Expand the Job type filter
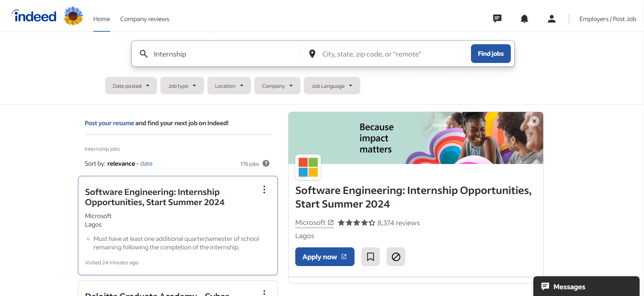Viewport: 644px width, 296px height. coord(182,86)
